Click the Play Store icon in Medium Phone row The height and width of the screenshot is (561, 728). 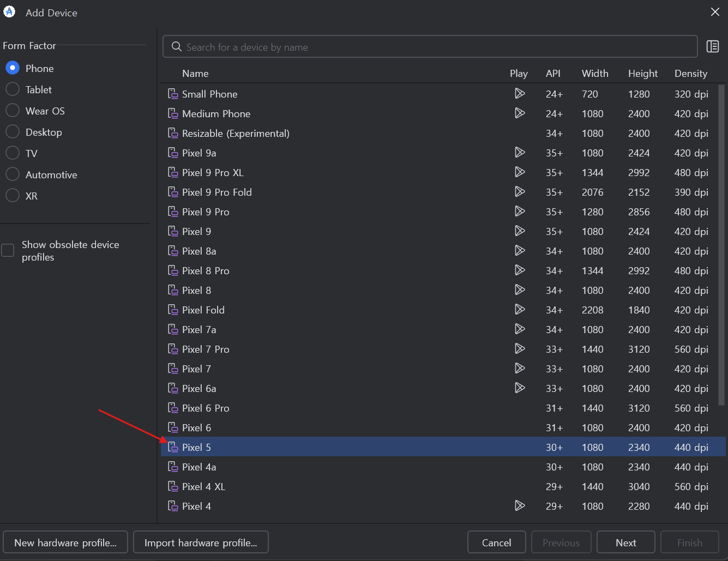[520, 113]
